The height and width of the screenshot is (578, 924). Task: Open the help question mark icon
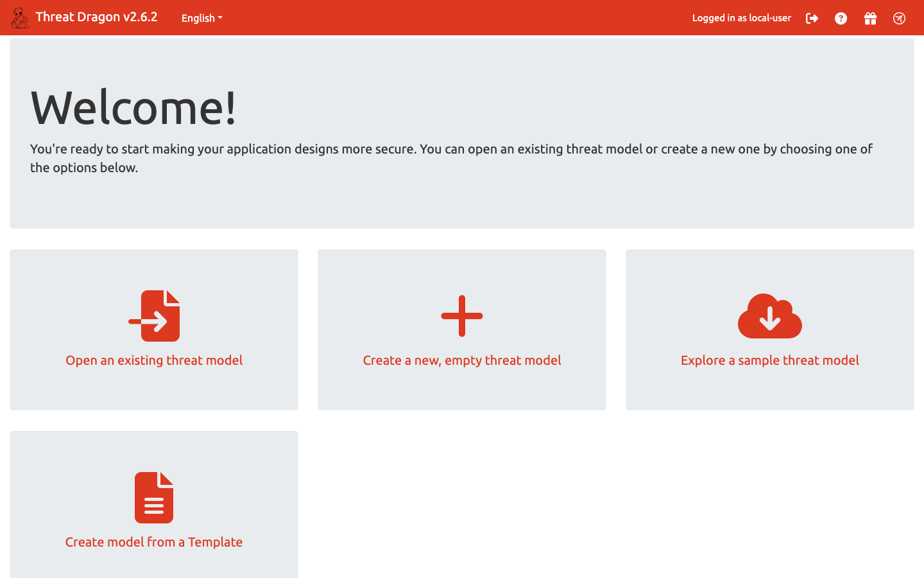841,18
